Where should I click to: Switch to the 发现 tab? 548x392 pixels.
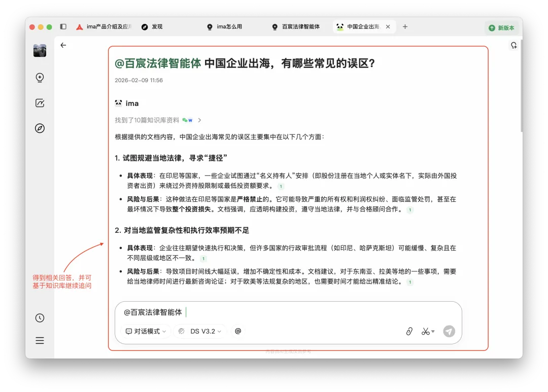coord(152,26)
